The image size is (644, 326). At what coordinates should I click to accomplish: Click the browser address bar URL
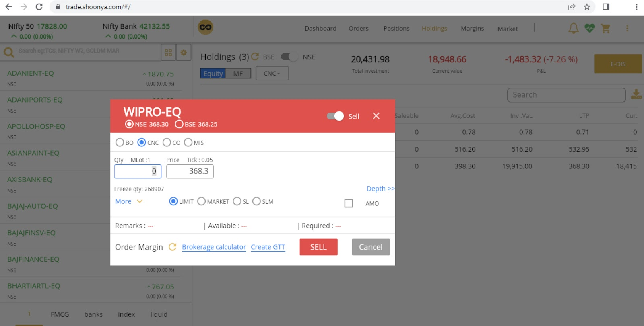(x=98, y=7)
